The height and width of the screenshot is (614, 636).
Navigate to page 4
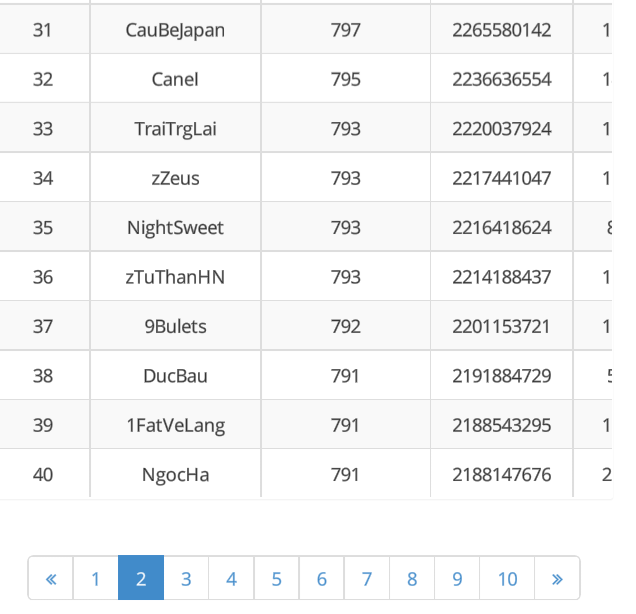tap(231, 579)
